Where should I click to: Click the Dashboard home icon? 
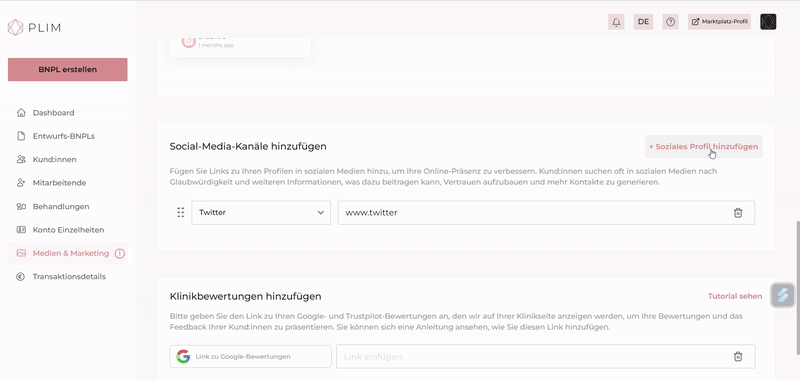(x=21, y=113)
